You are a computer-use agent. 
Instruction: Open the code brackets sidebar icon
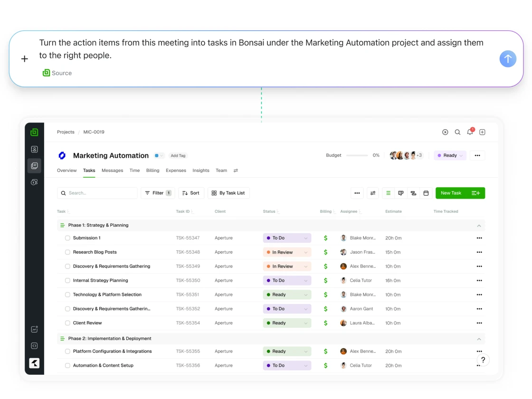pyautogui.click(x=34, y=346)
